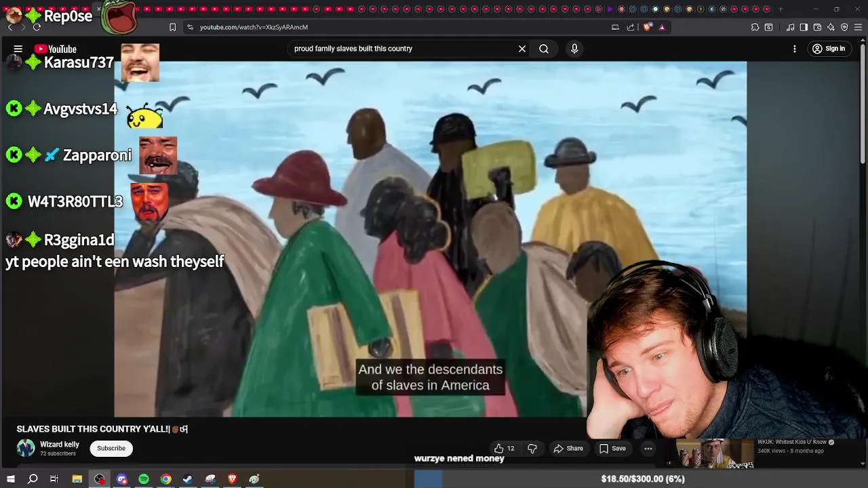
Task: Click the WKUK recommended video thumbnail
Action: coord(715,453)
